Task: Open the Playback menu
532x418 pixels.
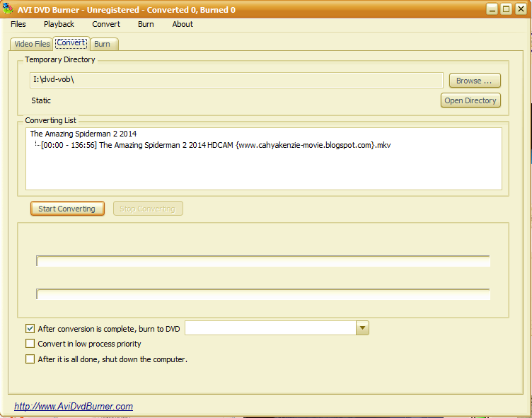Action: click(59, 24)
